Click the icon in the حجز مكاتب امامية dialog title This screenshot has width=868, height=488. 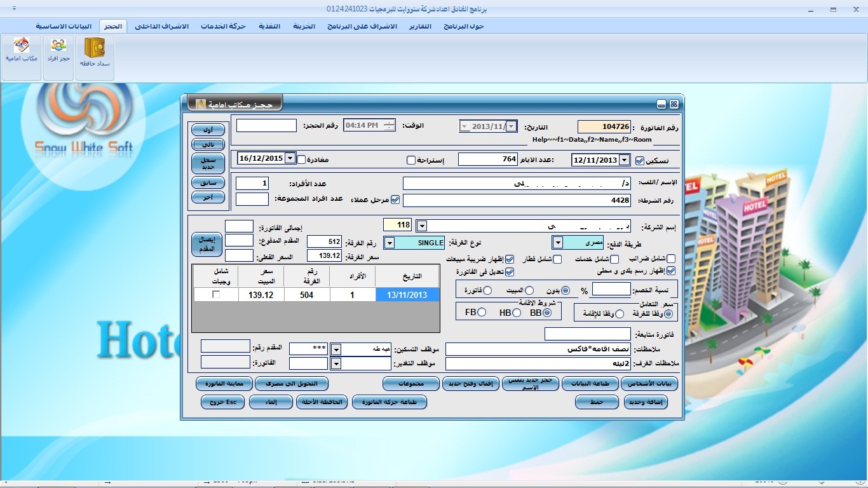click(201, 104)
